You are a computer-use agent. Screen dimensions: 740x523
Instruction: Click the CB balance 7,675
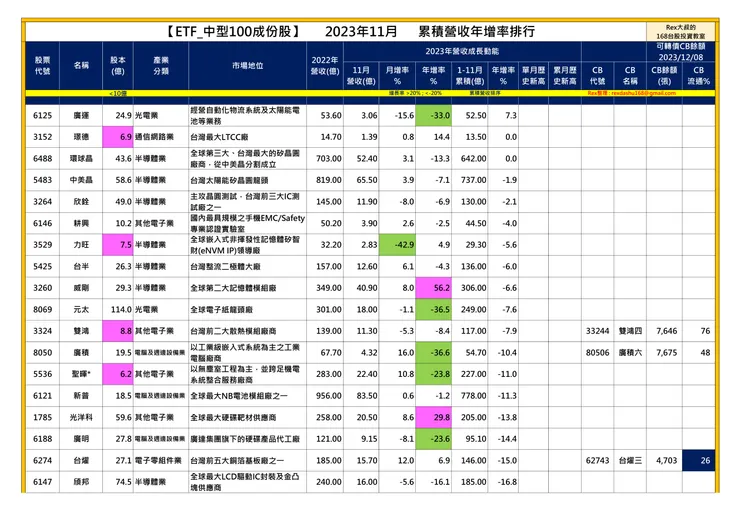[x=666, y=353]
